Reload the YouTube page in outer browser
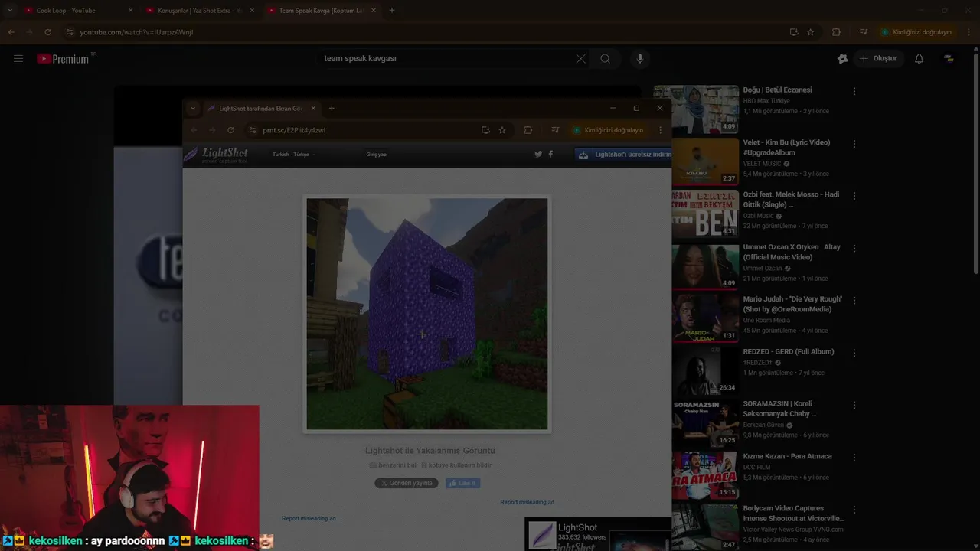This screenshot has height=551, width=980. pos(47,32)
